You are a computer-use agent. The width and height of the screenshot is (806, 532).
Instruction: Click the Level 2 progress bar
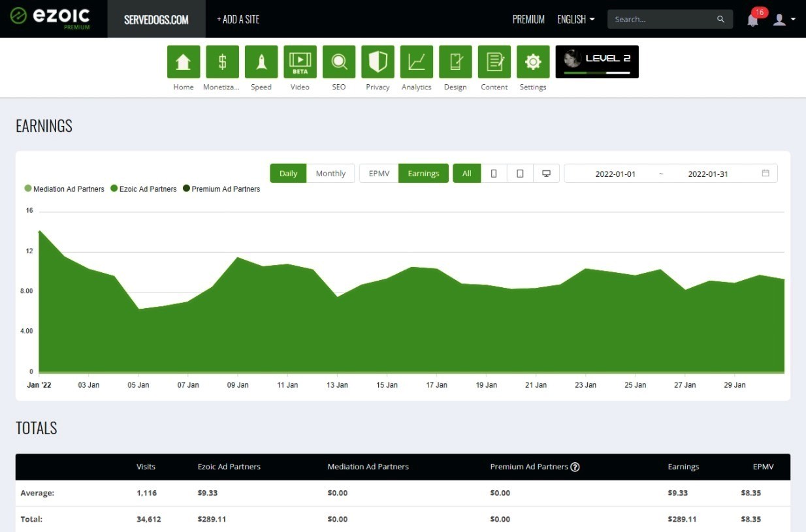[x=597, y=73]
